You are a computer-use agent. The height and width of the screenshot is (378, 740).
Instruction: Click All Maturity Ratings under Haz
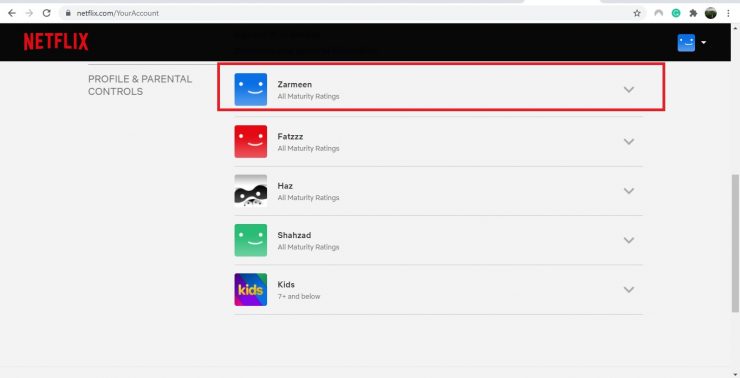308,198
